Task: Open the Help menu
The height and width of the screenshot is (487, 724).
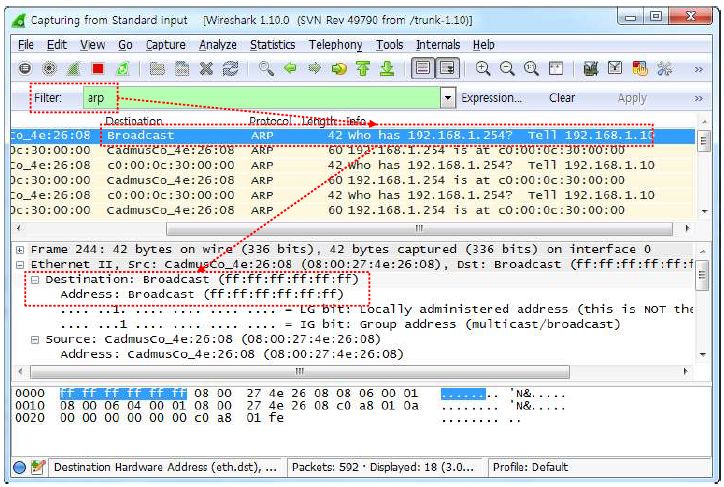Action: click(483, 45)
